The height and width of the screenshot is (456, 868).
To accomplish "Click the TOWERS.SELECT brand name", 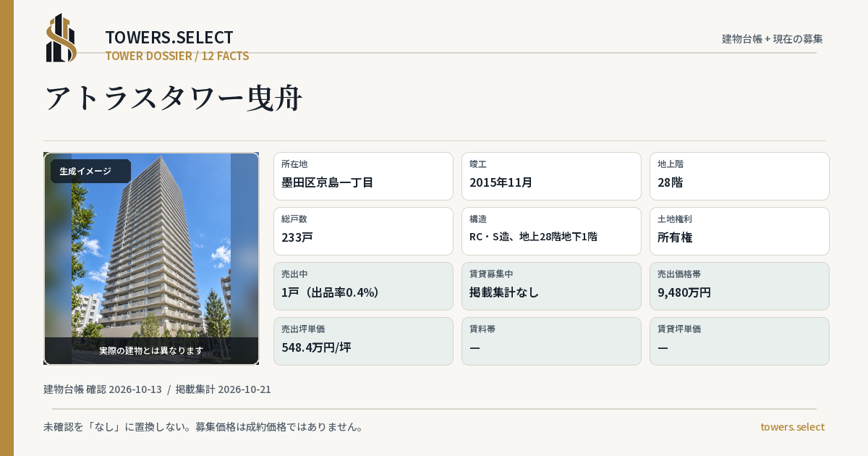I will pyautogui.click(x=169, y=38).
